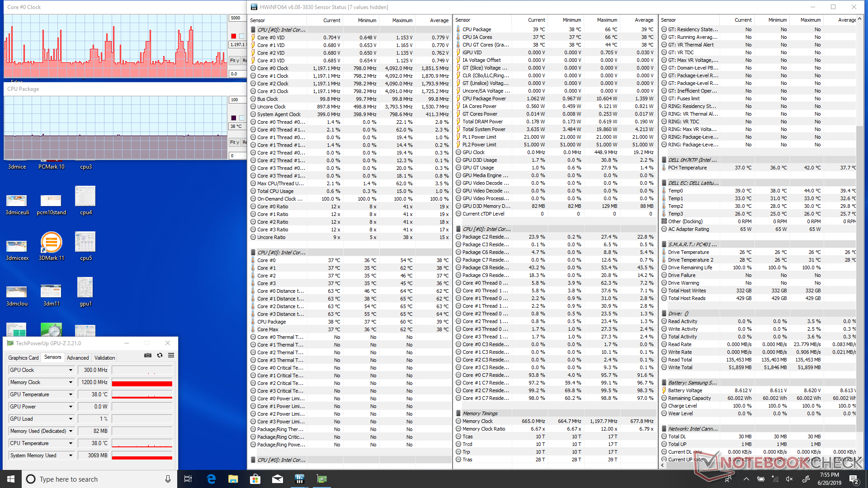Switch to HWiNFO64 taskbar button

click(299, 479)
